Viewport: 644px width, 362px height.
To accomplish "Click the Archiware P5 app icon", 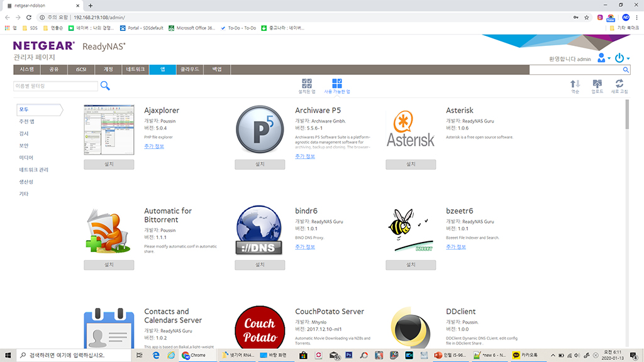I will (x=260, y=129).
